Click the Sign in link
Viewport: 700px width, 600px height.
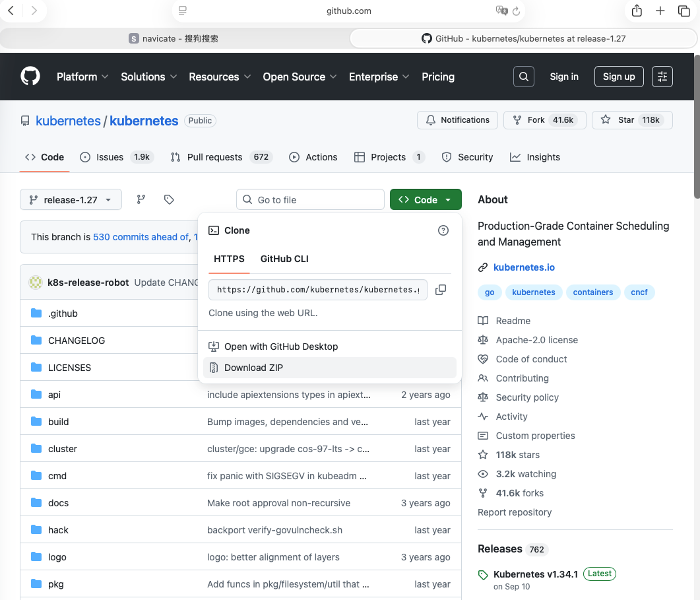pos(564,77)
